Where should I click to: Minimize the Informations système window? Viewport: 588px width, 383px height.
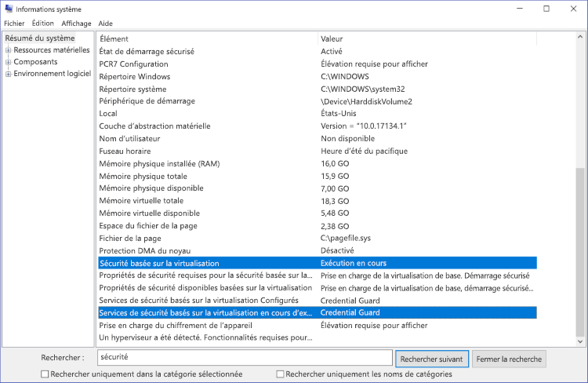(520, 9)
